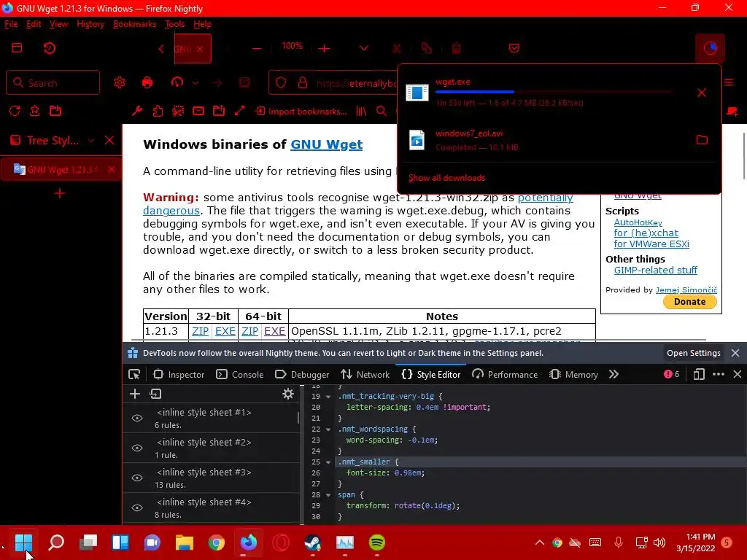Click the Save to Pocket icon

click(x=514, y=48)
